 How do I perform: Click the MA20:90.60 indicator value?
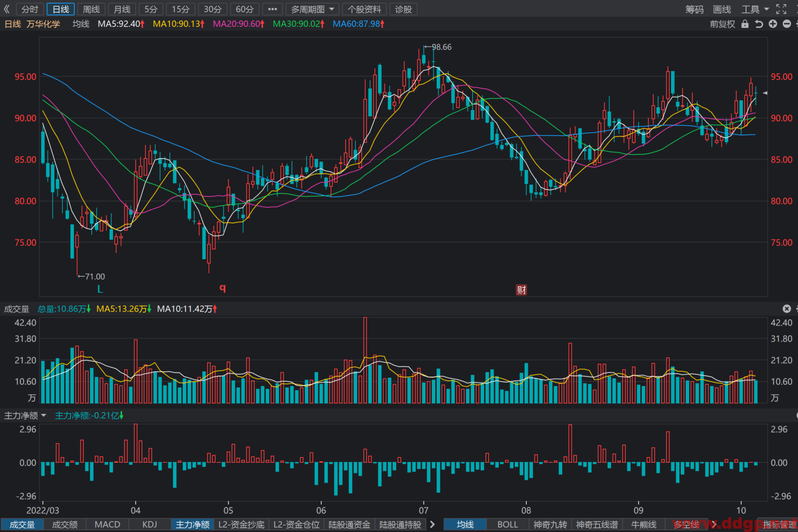239,24
